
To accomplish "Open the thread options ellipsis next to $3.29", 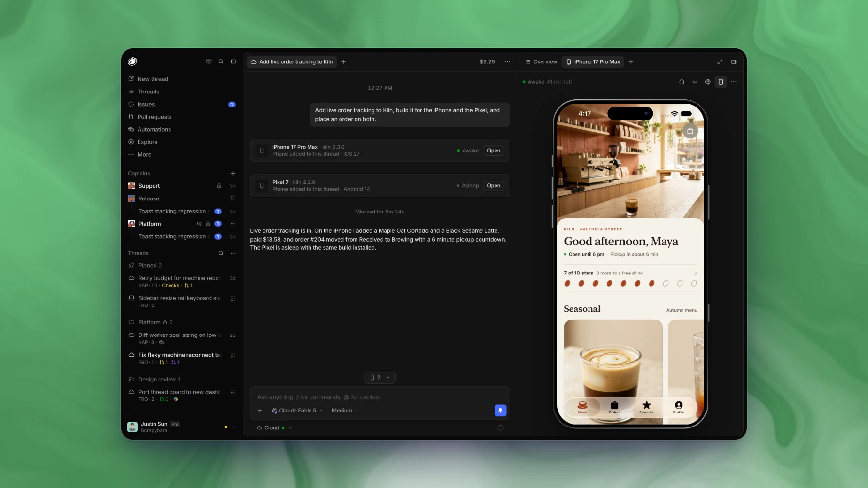I will (507, 62).
